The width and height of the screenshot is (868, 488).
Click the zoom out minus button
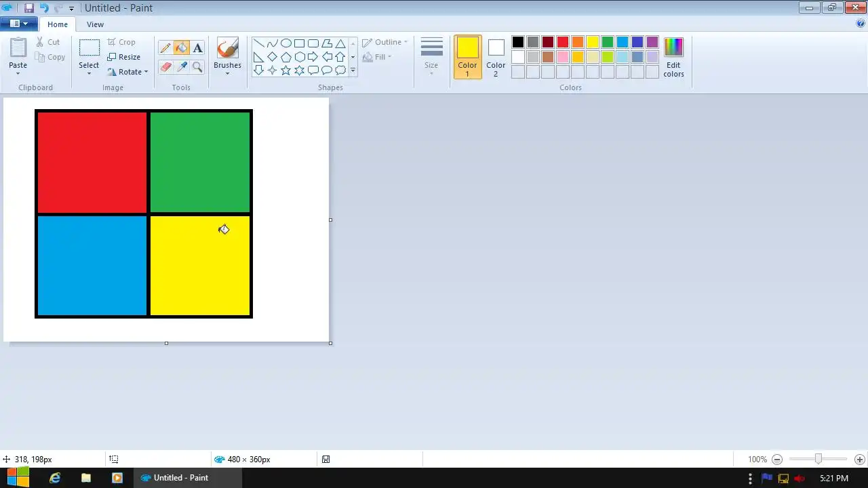(777, 460)
